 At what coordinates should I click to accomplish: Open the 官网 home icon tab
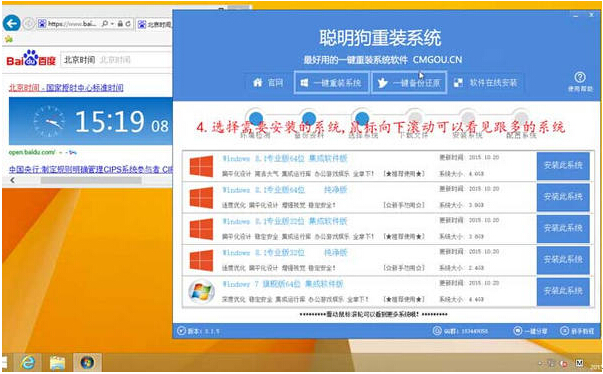pos(268,82)
